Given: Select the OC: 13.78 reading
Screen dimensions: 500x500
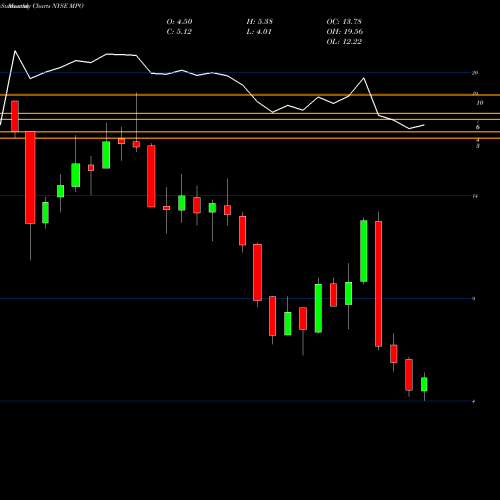Looking at the screenshot, I should click(344, 22).
